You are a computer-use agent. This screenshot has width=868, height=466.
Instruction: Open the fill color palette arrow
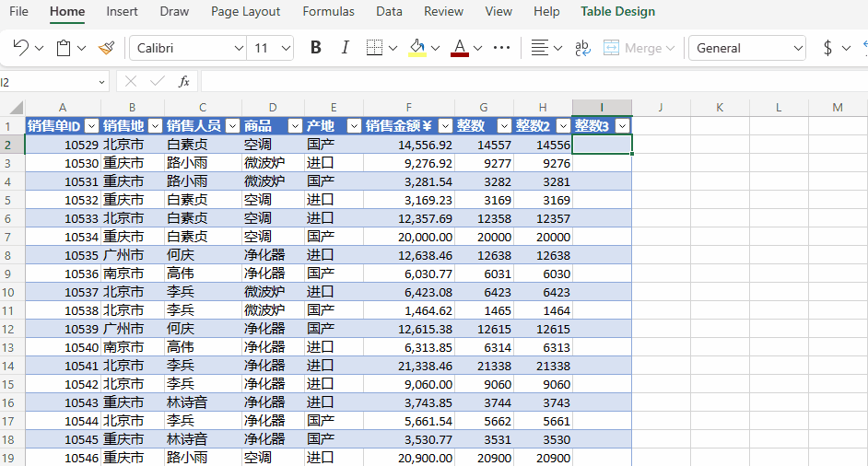click(436, 49)
